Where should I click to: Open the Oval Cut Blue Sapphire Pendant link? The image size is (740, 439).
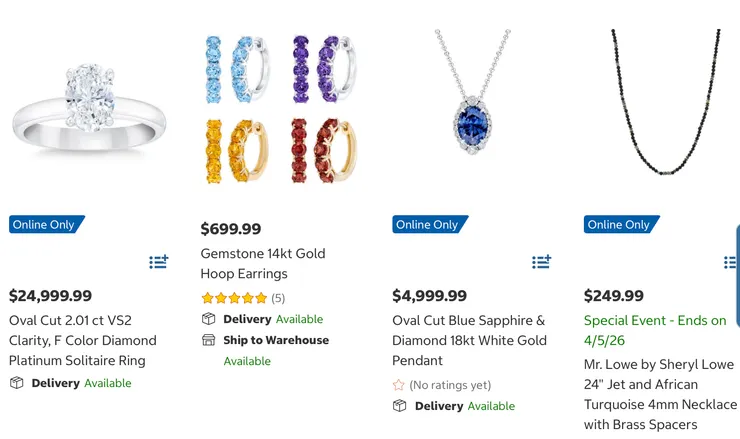[468, 340]
